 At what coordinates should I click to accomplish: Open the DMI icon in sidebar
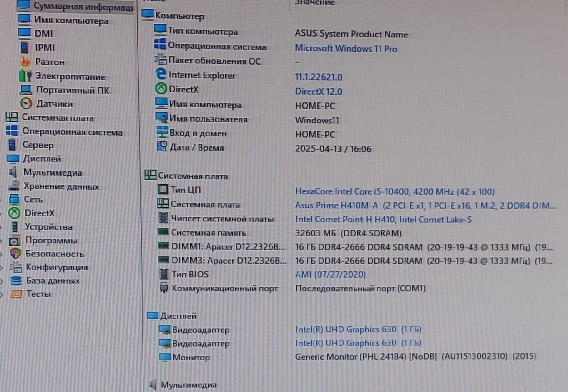[24, 33]
